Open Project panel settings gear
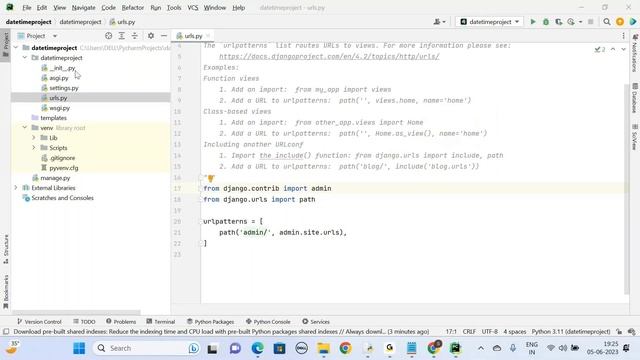640x360 pixels. click(x=151, y=36)
